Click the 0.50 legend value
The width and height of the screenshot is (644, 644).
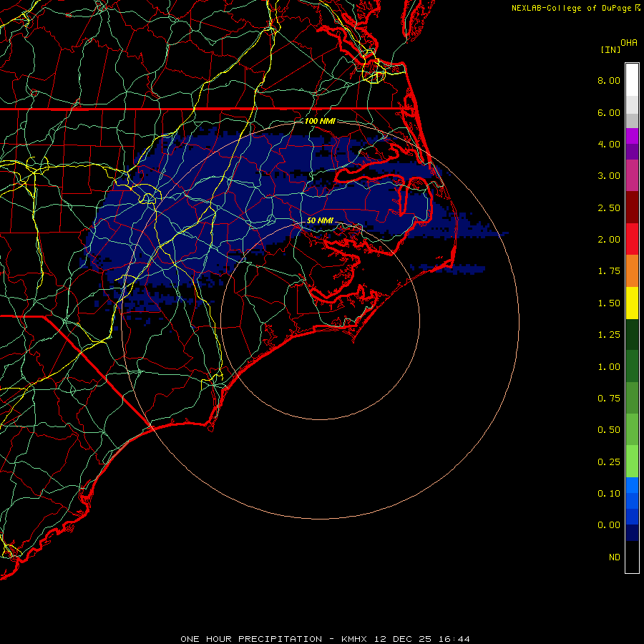coord(609,430)
